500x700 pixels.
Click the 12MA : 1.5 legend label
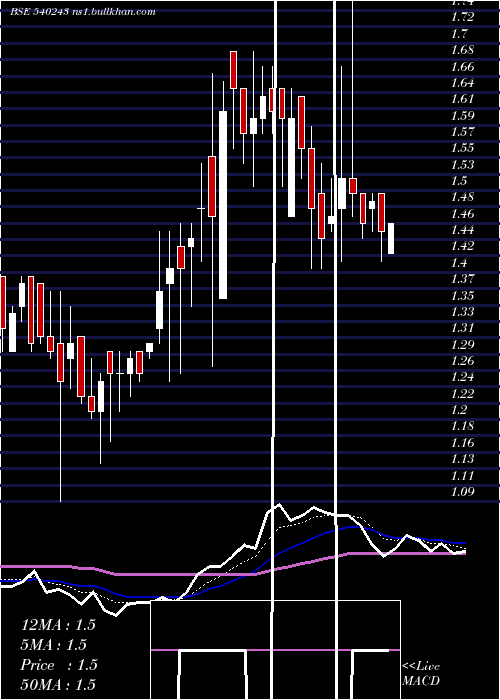(58, 625)
